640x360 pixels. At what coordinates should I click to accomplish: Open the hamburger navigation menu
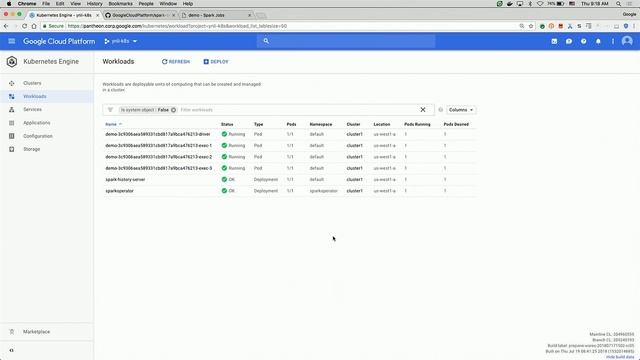click(11, 41)
